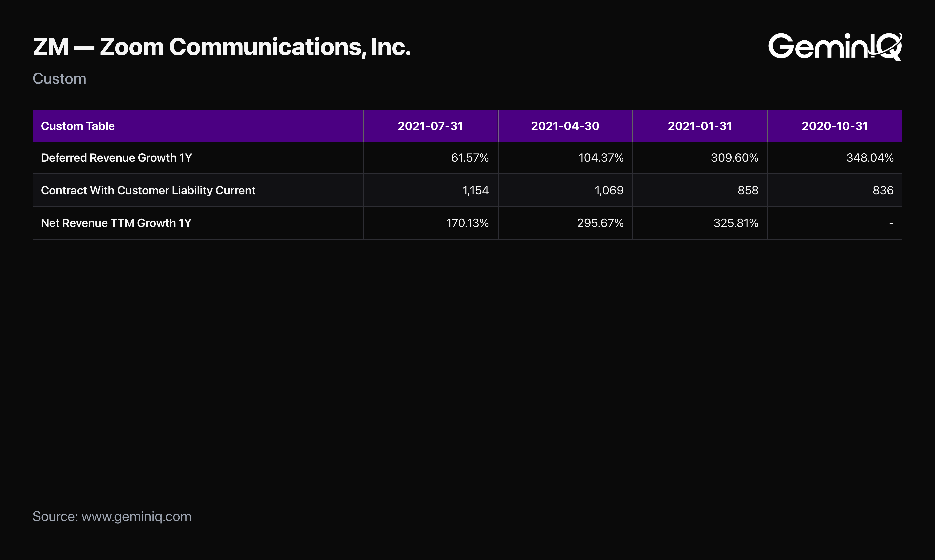Click the 325.81% value
The width and height of the screenshot is (935, 560).
coord(736,223)
